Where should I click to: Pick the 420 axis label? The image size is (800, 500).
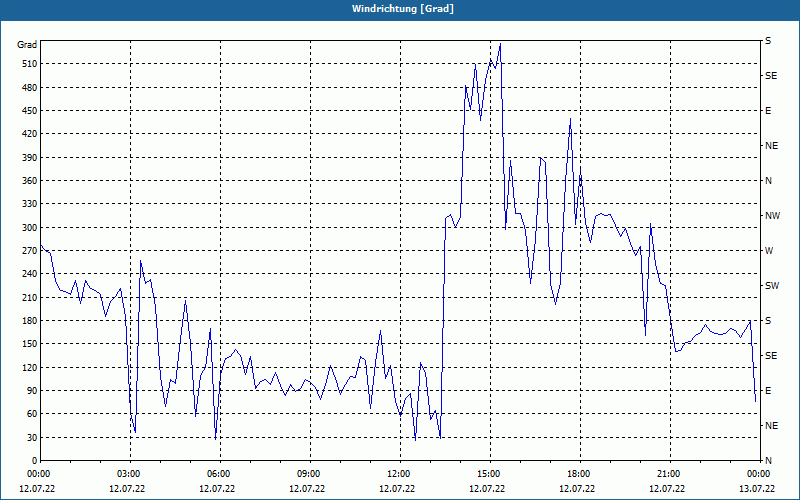[x=30, y=134]
